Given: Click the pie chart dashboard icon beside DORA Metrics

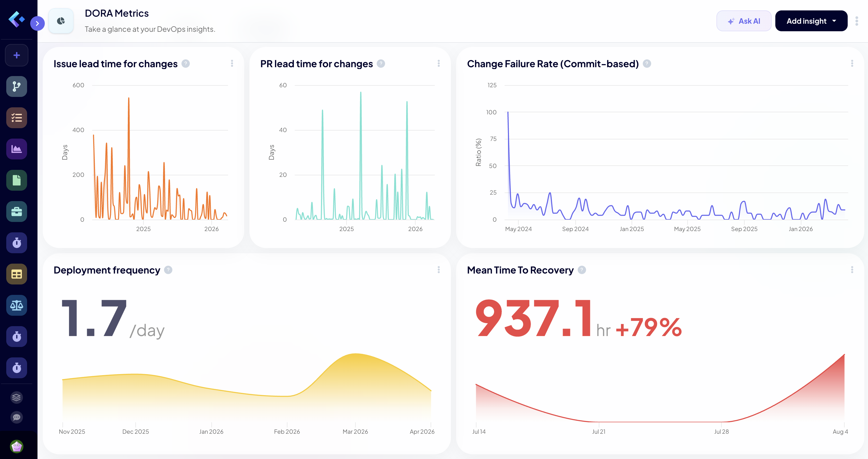Looking at the screenshot, I should [x=61, y=21].
